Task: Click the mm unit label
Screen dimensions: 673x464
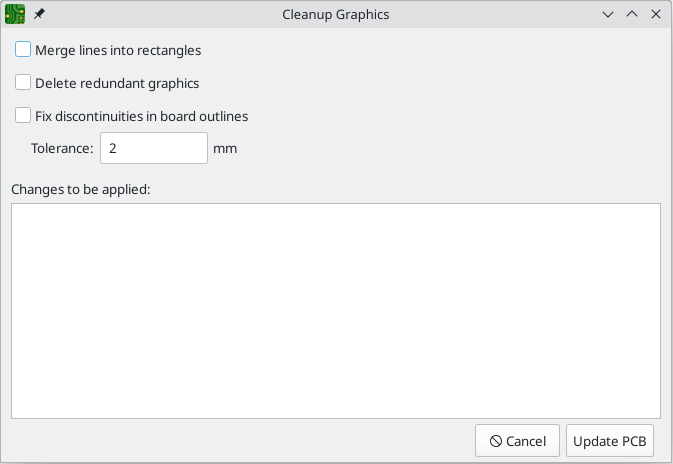Action: (225, 148)
